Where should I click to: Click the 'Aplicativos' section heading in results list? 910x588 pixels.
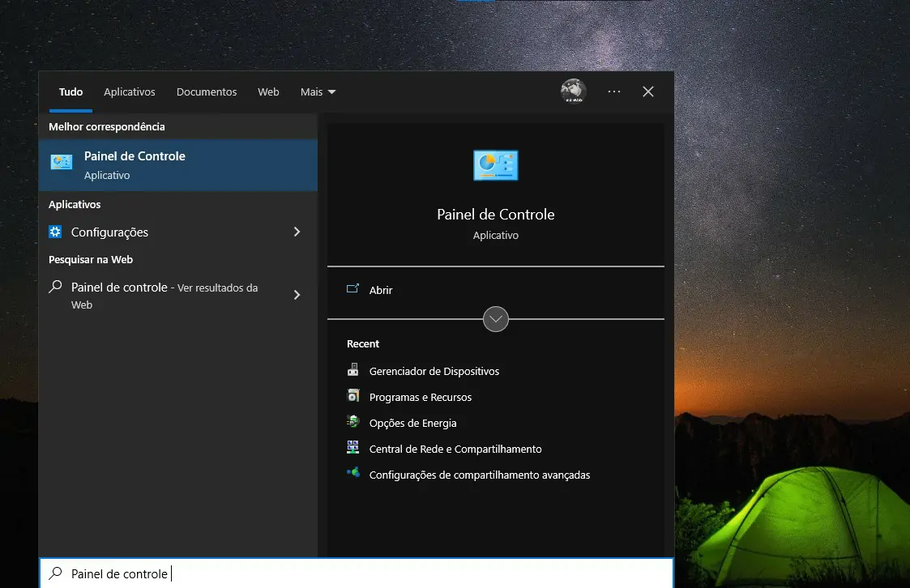(x=75, y=204)
